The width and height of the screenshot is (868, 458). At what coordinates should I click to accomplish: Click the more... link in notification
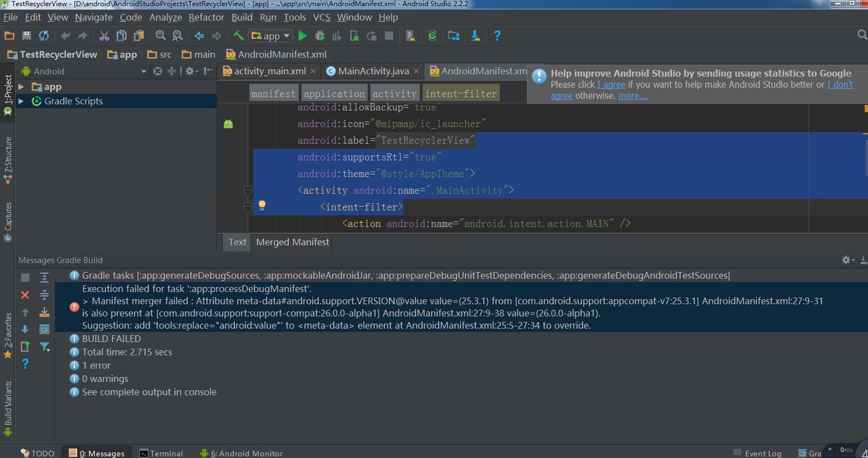[x=633, y=95]
